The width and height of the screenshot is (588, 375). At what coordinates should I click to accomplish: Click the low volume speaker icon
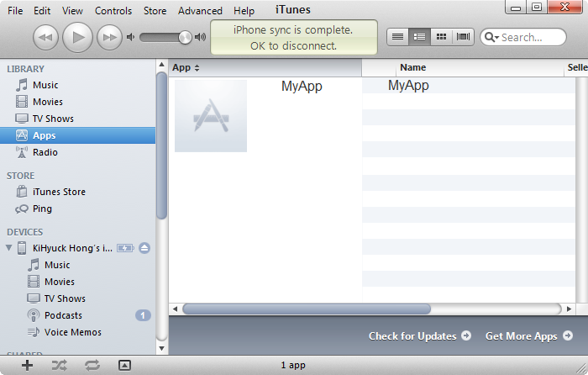click(x=130, y=37)
